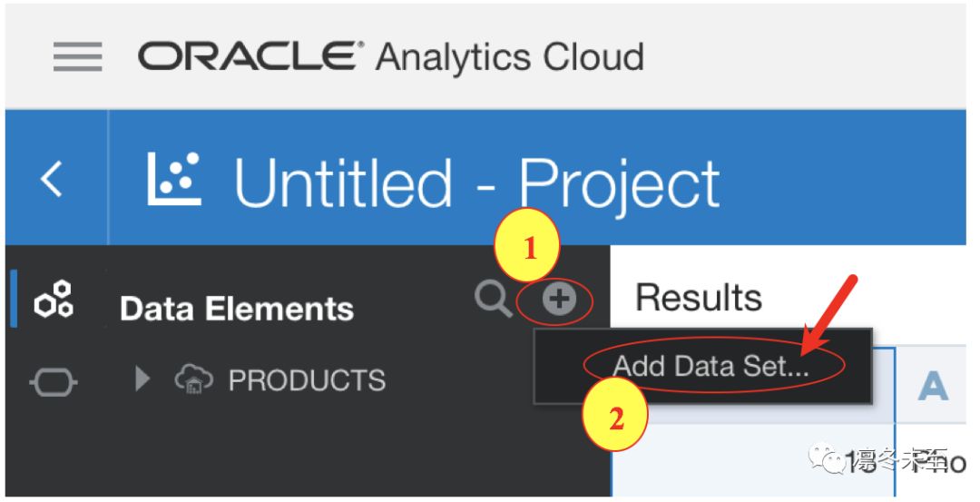
Task: Click the column header with the A icon
Action: pyautogui.click(x=931, y=385)
